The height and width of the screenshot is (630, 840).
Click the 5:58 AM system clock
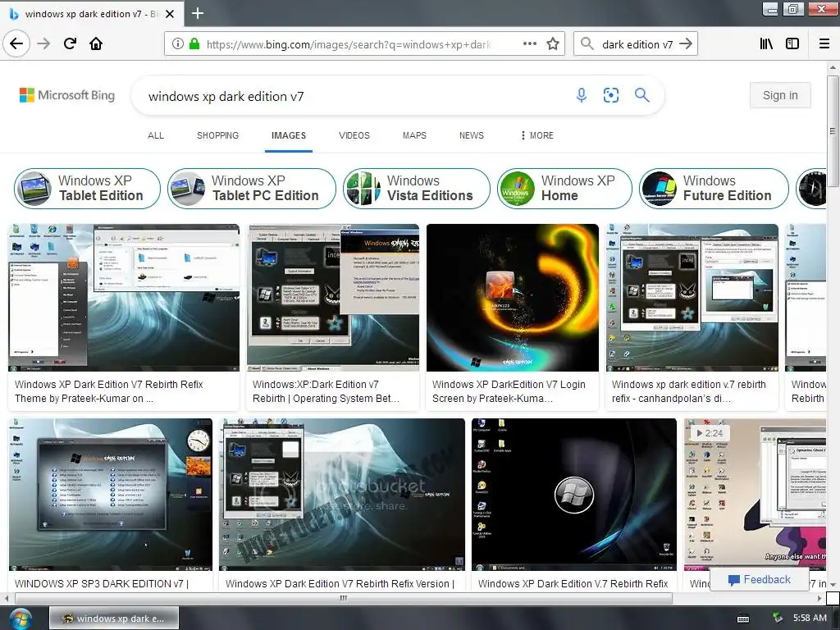(810, 619)
